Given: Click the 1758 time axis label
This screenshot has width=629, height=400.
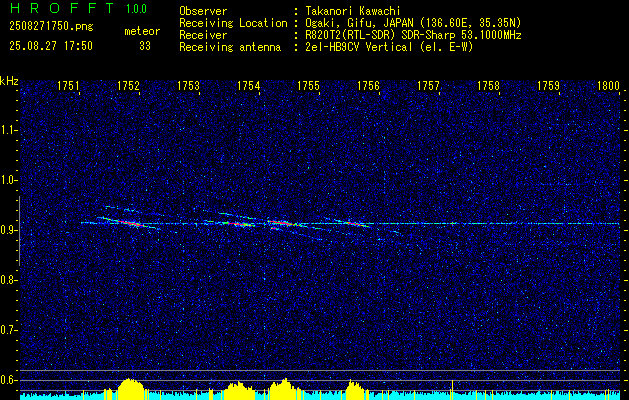Looking at the screenshot, I should click(x=488, y=85).
